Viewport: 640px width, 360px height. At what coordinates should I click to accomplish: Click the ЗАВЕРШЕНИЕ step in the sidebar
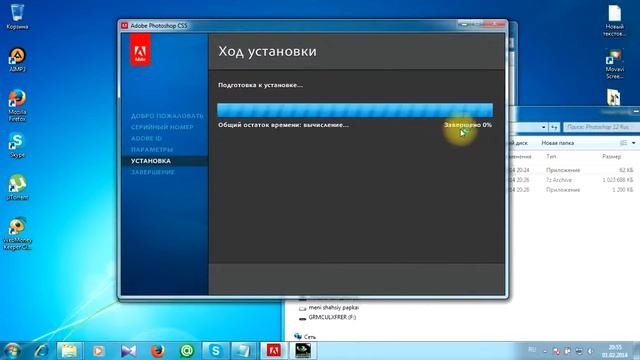click(x=153, y=172)
